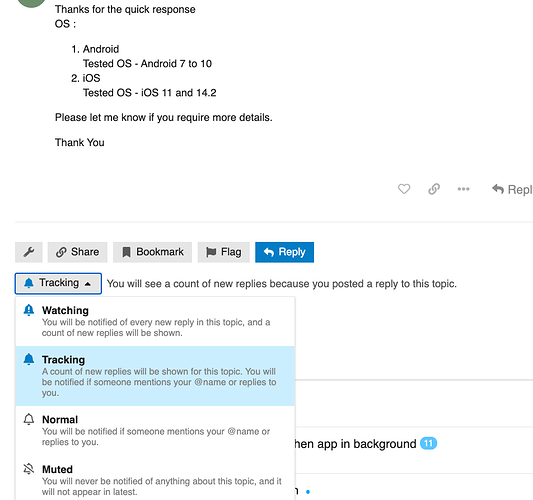Flag this topic
Image resolution: width=533 pixels, height=500 pixels.
click(224, 252)
